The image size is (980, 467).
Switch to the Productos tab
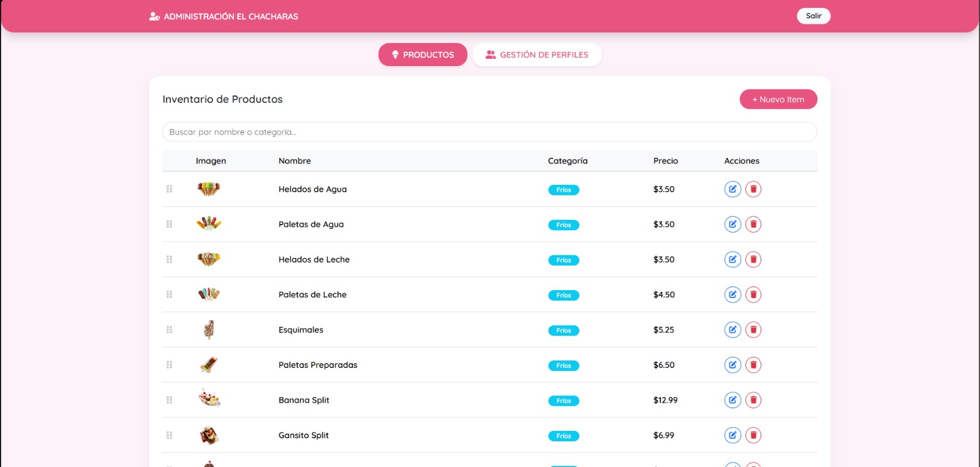(x=423, y=54)
